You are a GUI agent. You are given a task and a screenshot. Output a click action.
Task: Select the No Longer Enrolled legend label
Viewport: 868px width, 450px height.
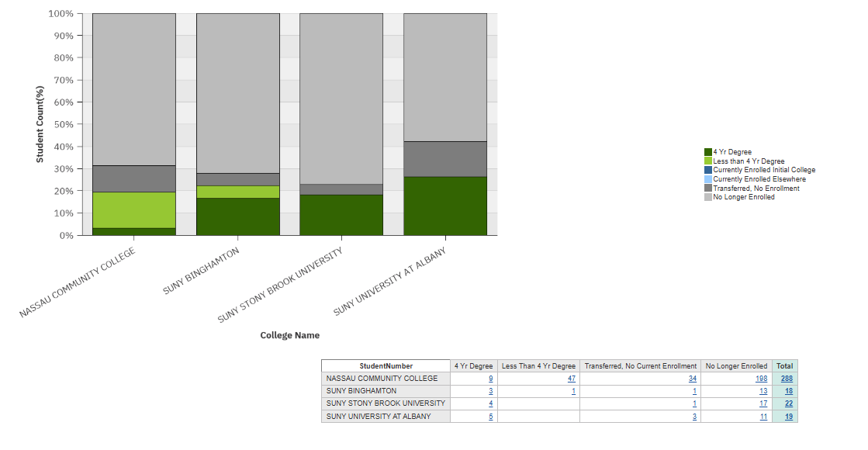click(743, 197)
